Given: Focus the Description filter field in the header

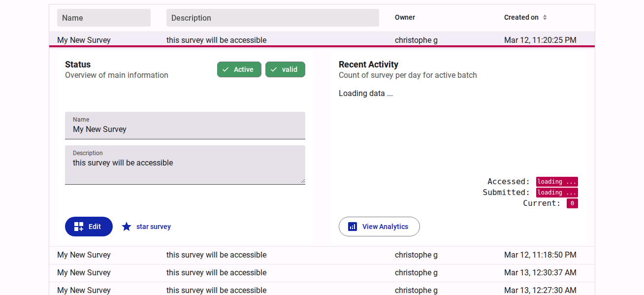Looking at the screenshot, I should tap(273, 18).
